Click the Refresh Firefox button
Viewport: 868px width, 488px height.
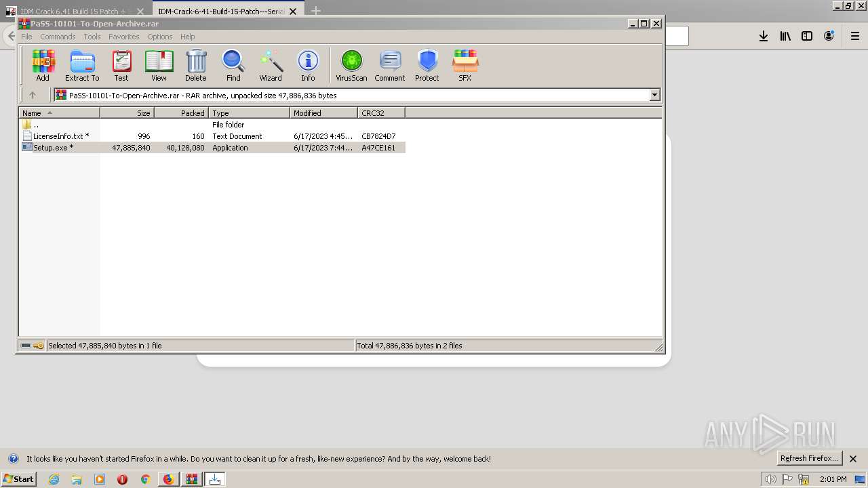pyautogui.click(x=809, y=458)
